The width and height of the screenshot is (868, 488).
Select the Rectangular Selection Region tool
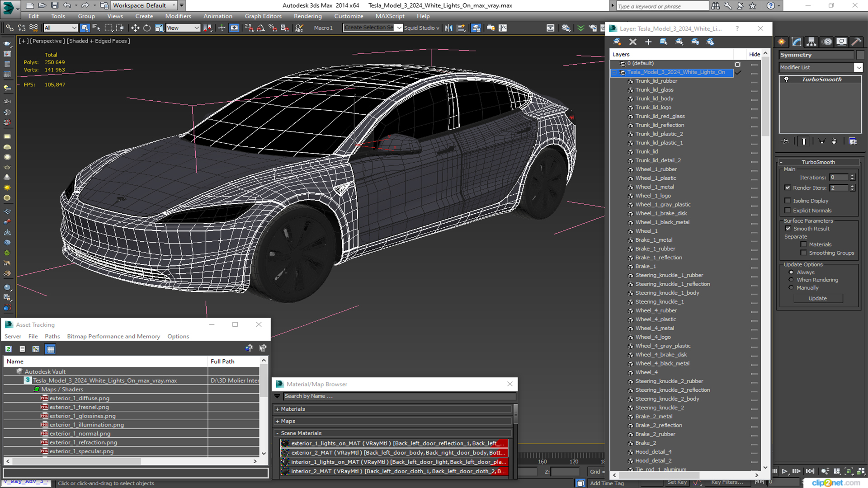(108, 28)
